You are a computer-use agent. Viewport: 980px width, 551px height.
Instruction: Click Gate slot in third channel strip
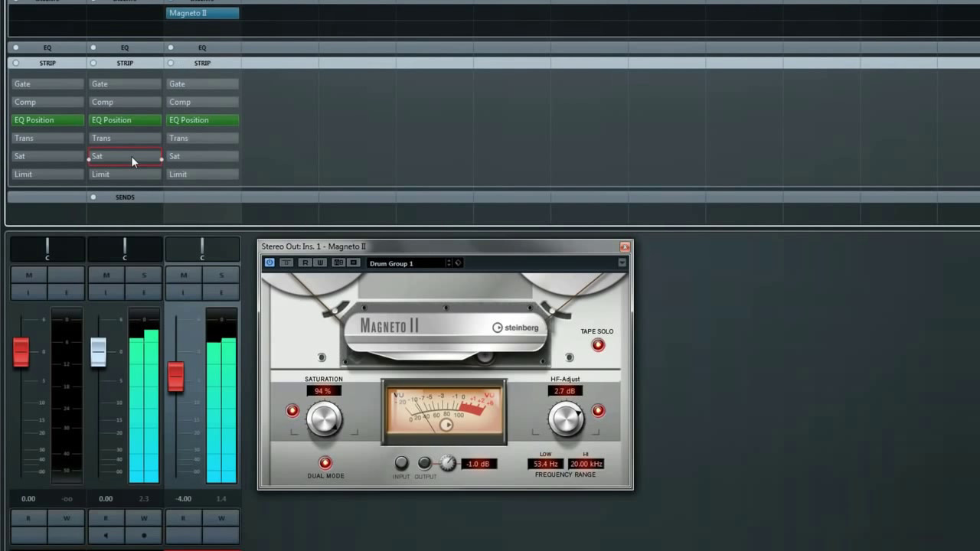click(202, 84)
